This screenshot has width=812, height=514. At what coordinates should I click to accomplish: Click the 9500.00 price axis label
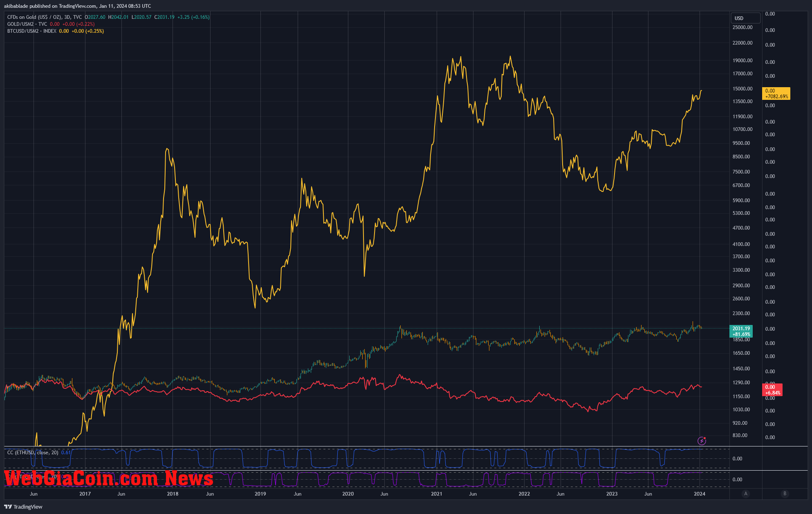tap(741, 143)
